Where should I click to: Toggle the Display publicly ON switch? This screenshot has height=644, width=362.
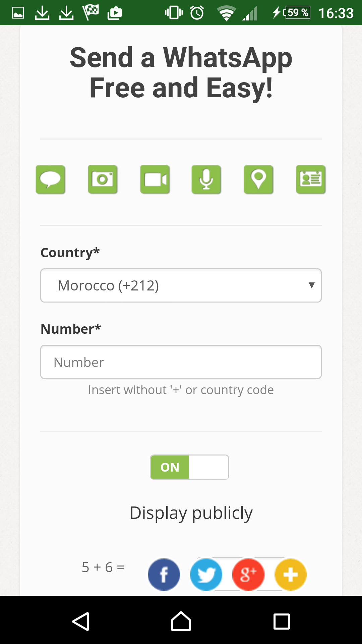tap(189, 467)
